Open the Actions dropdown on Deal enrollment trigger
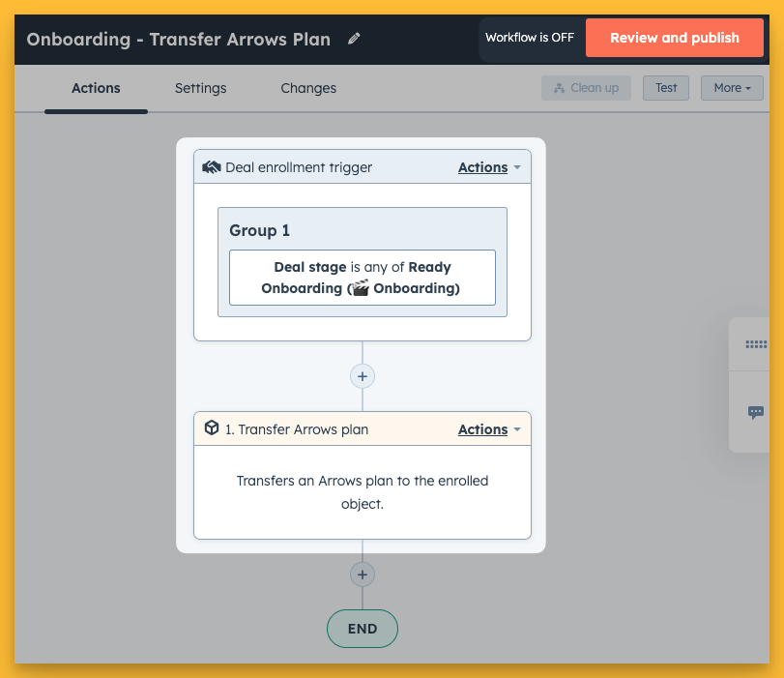 coord(489,167)
